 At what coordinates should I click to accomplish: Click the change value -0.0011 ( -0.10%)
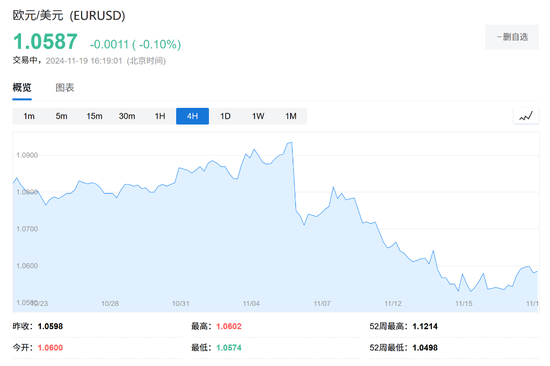point(135,44)
